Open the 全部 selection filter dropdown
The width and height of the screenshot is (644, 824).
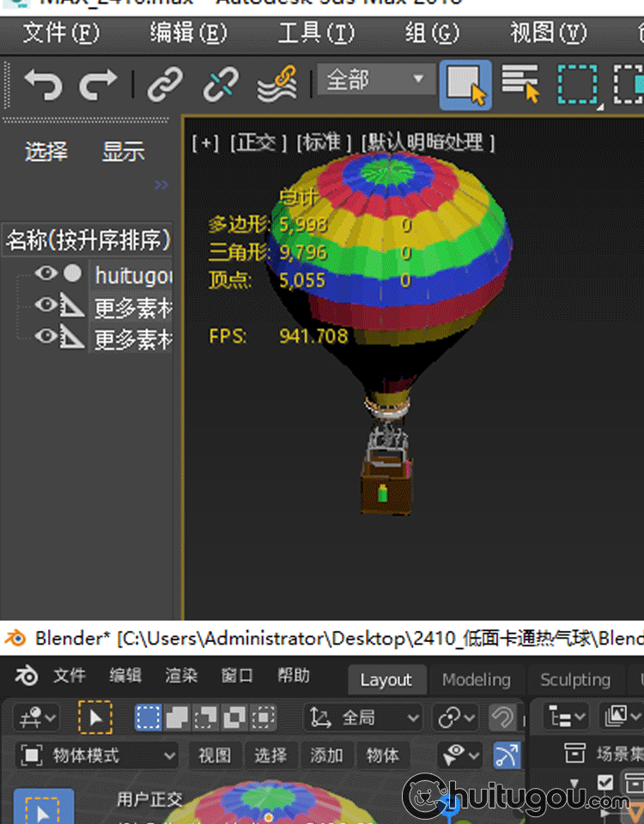(x=374, y=80)
